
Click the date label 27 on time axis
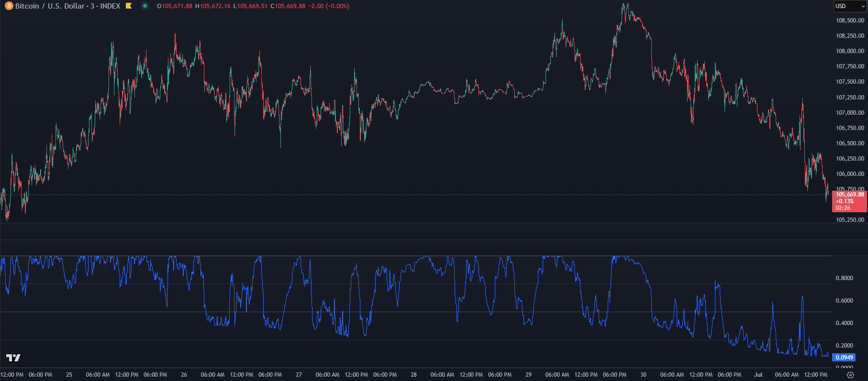[x=299, y=375]
